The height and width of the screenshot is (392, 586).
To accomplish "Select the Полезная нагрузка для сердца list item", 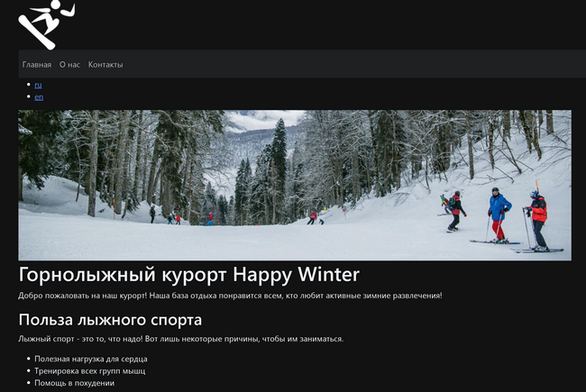I will tap(91, 359).
